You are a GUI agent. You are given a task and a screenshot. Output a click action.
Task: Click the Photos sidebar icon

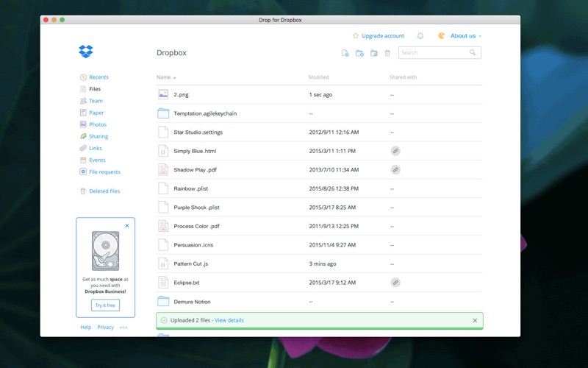point(83,124)
